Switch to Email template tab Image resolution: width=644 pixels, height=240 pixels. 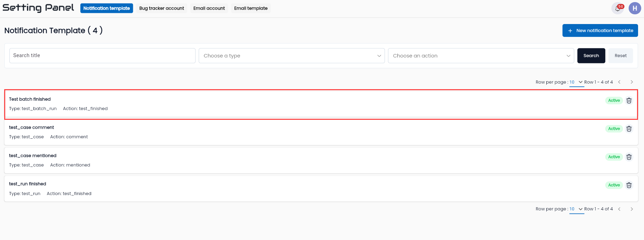tap(251, 8)
